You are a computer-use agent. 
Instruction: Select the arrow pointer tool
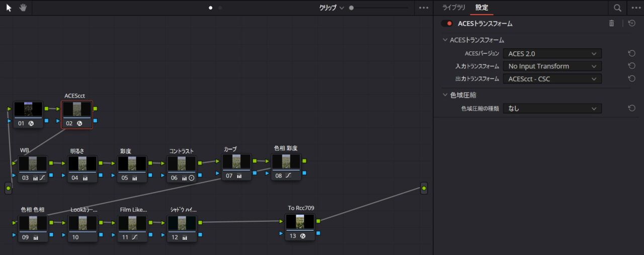[9, 8]
